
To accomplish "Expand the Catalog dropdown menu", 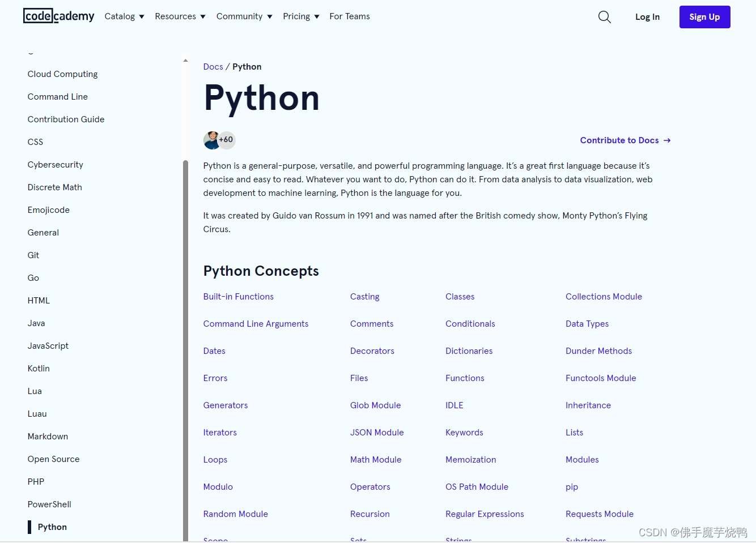I will (124, 16).
